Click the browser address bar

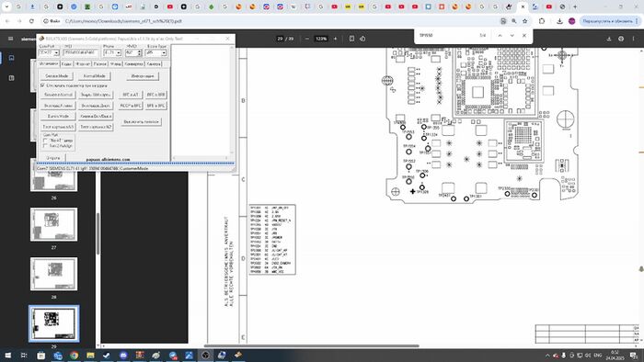point(271,21)
